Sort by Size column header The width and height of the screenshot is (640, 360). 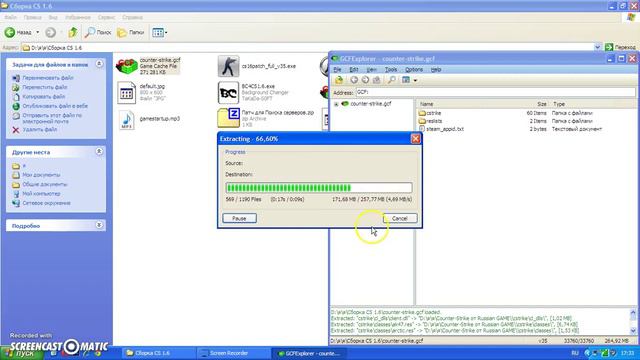[541, 104]
